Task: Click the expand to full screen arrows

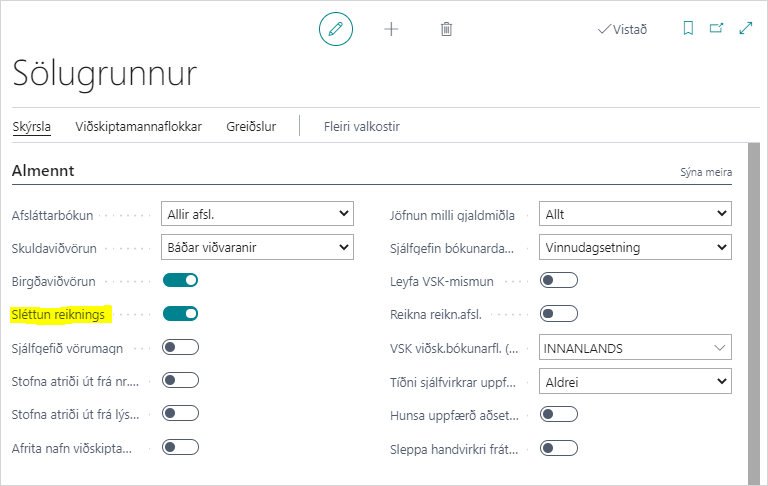Action: pos(745,29)
